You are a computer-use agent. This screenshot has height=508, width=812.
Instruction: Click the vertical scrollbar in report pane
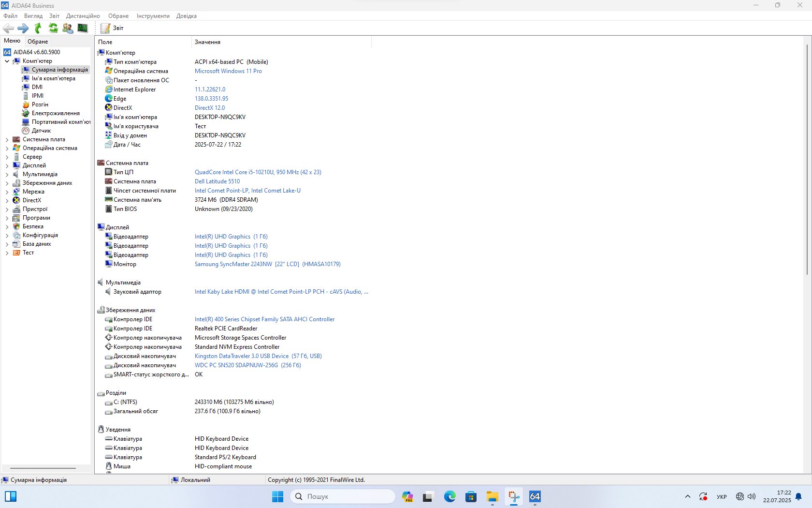[x=807, y=160]
